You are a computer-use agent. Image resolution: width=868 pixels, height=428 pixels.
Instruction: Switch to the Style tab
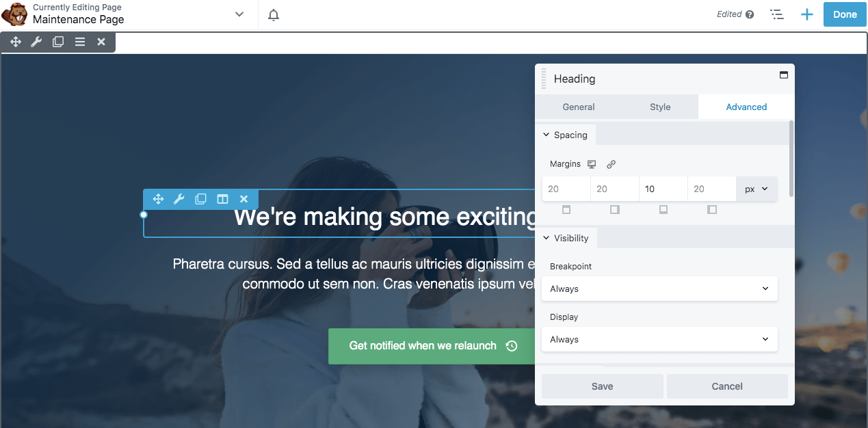pos(660,107)
